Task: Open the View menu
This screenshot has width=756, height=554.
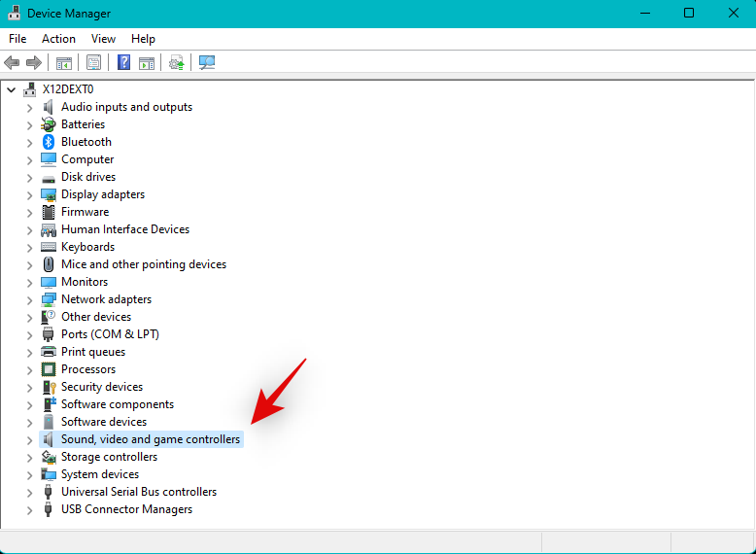Action: 103,39
